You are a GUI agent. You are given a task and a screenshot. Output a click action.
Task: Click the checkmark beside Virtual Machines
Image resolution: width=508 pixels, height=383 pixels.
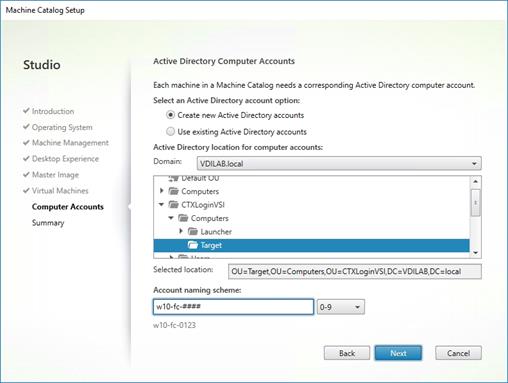click(x=26, y=190)
